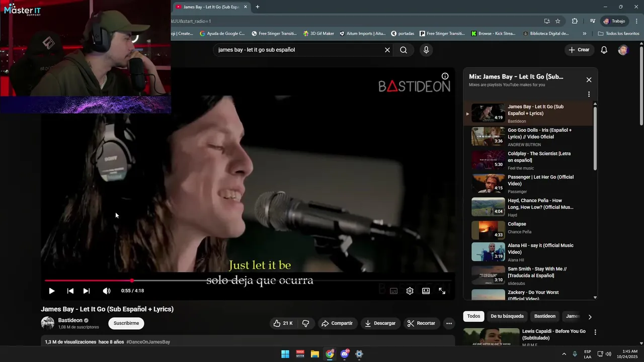Open Voicemeeter from the taskbar
The height and width of the screenshot is (362, 644).
point(300,354)
